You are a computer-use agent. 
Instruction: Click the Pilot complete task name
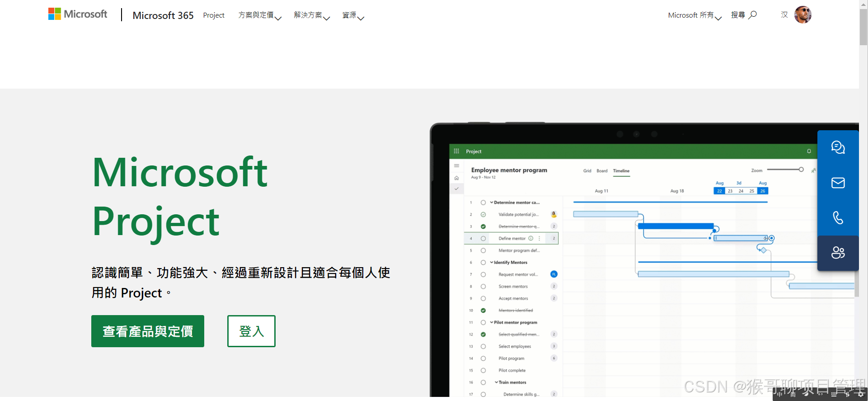click(512, 370)
